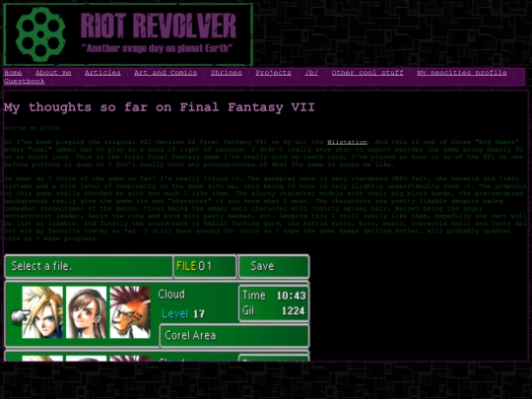
Task: Click the Corel Area location box
Action: (x=234, y=336)
